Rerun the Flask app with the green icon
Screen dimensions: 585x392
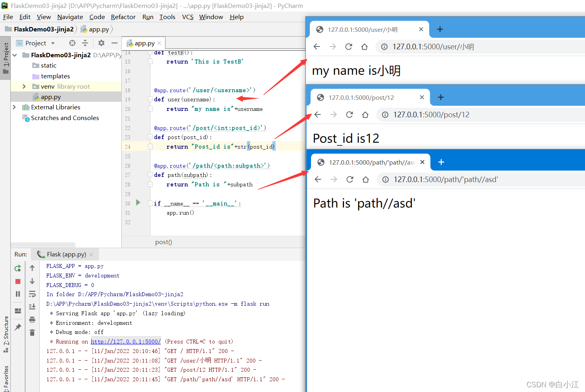17,268
